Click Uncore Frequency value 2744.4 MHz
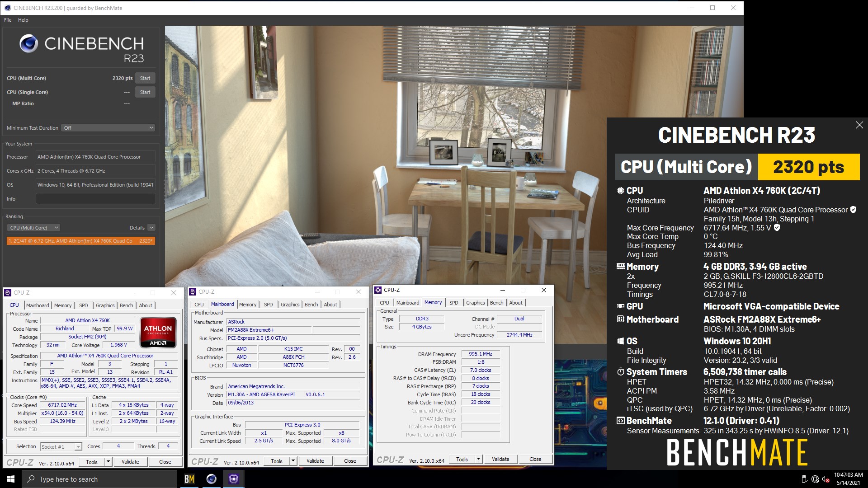Screen dimensions: 868x488 519,335
